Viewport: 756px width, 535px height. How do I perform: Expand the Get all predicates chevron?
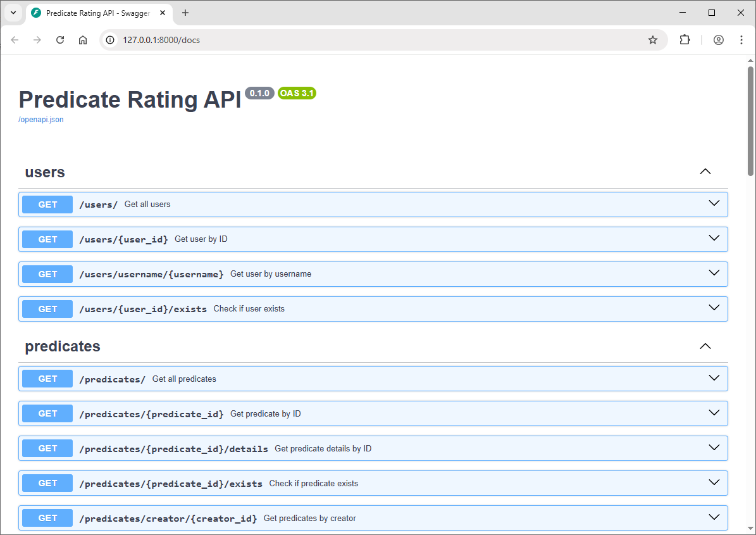tap(714, 378)
